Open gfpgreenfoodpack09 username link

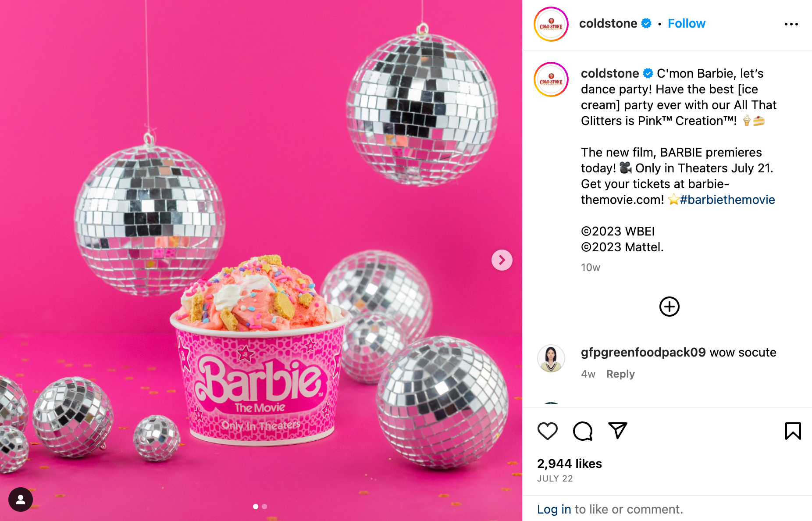tap(643, 353)
